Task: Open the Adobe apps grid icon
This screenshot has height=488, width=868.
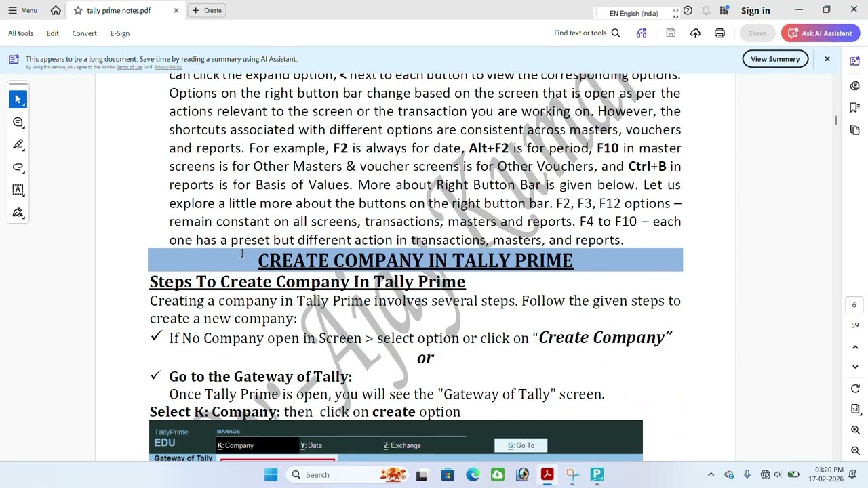Action: [x=724, y=10]
